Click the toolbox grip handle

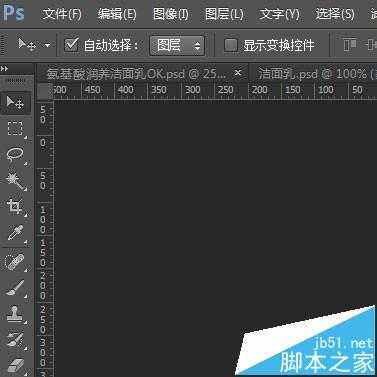pyautogui.click(x=15, y=81)
